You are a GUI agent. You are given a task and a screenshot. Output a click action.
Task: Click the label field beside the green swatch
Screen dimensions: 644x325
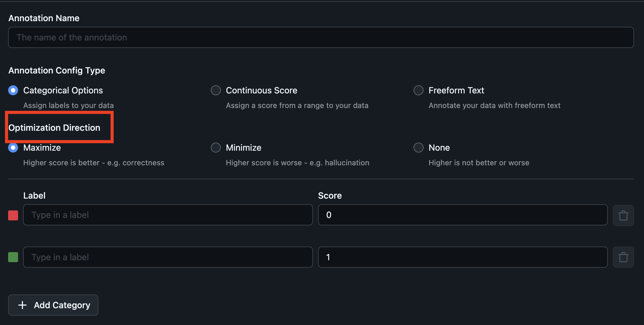pos(168,257)
